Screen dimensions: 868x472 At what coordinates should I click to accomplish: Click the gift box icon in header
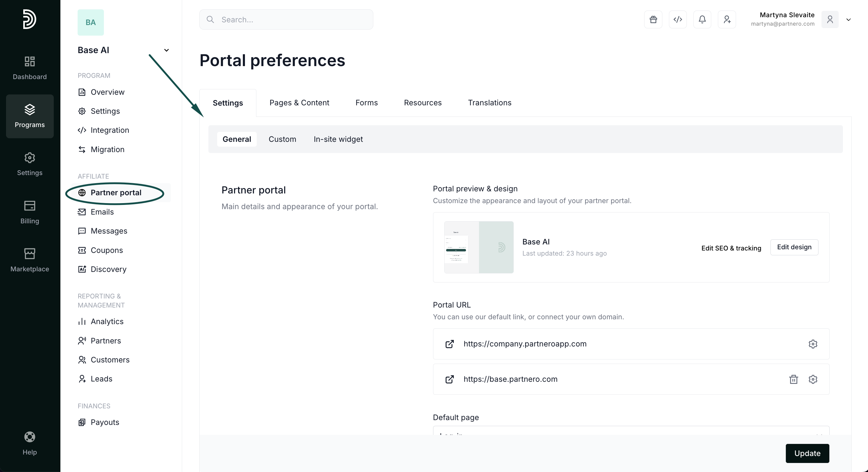click(653, 20)
